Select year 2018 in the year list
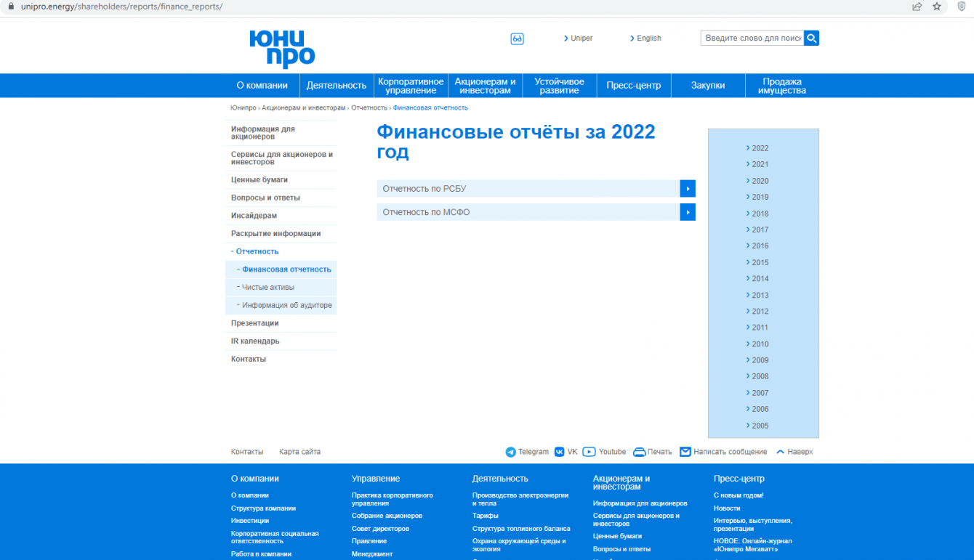Screen dimensions: 974x560 point(760,214)
